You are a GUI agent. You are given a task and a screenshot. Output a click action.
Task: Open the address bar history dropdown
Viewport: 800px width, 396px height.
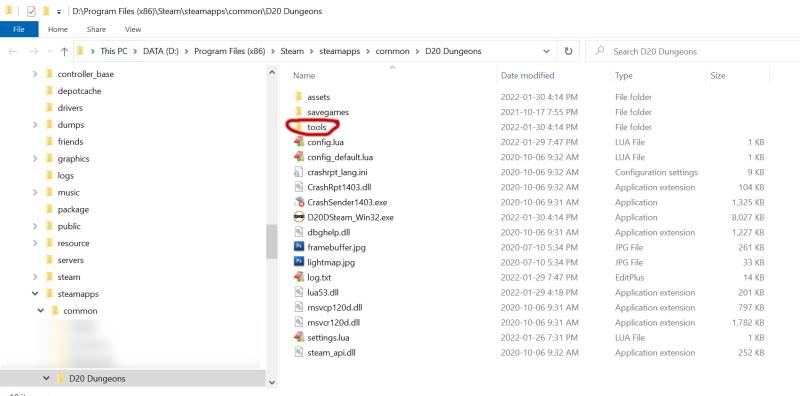(x=546, y=51)
